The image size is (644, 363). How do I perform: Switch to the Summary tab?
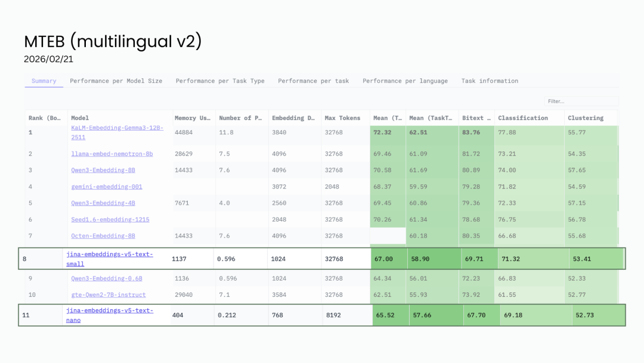coord(44,81)
